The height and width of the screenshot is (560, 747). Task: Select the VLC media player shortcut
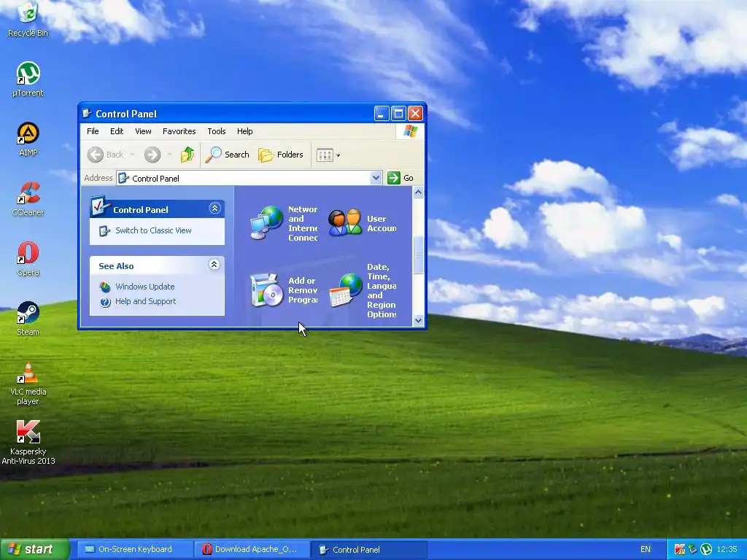[x=28, y=384]
